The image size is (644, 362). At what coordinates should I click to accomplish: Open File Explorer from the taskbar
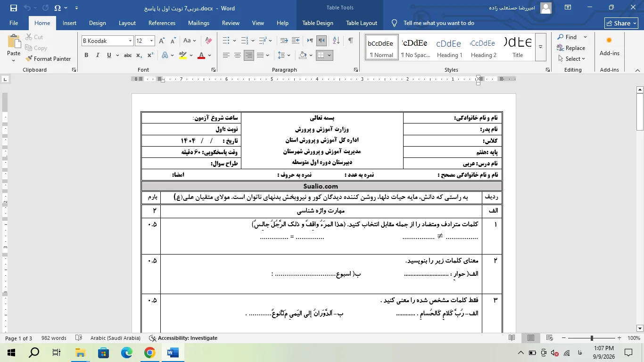81,353
